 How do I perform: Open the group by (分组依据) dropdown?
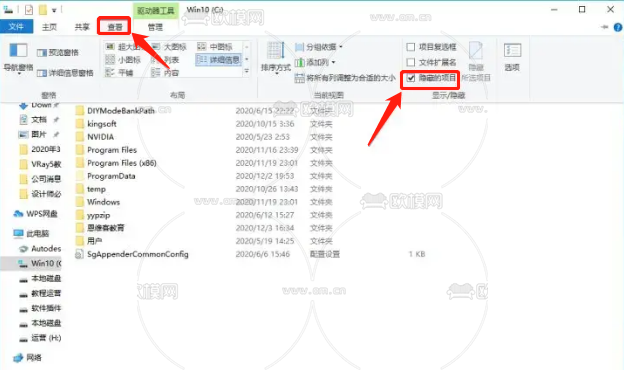[x=319, y=47]
